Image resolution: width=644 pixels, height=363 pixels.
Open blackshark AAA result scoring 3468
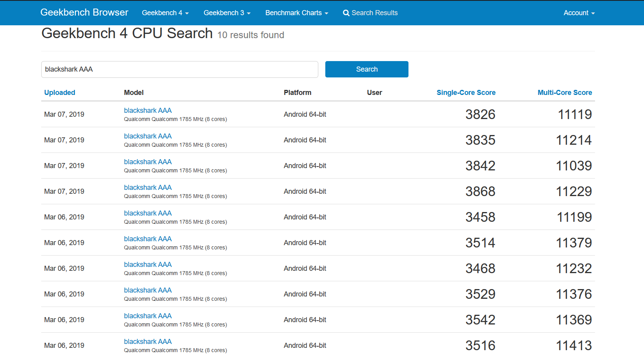(148, 265)
